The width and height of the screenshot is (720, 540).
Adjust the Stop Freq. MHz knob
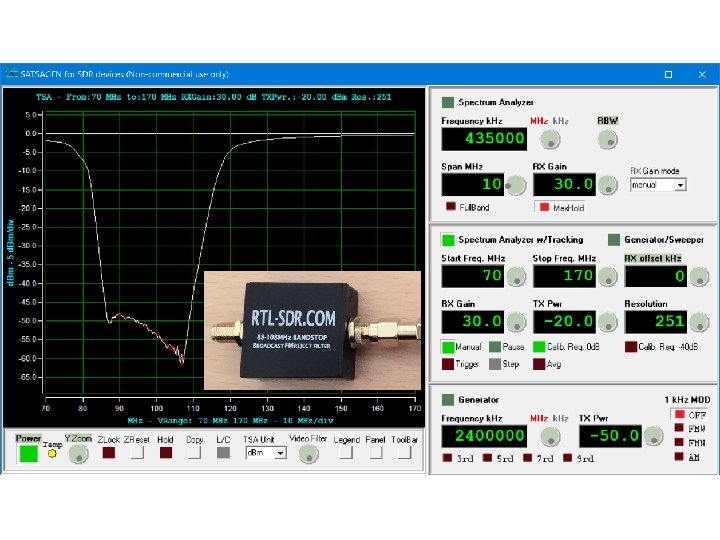608,276
